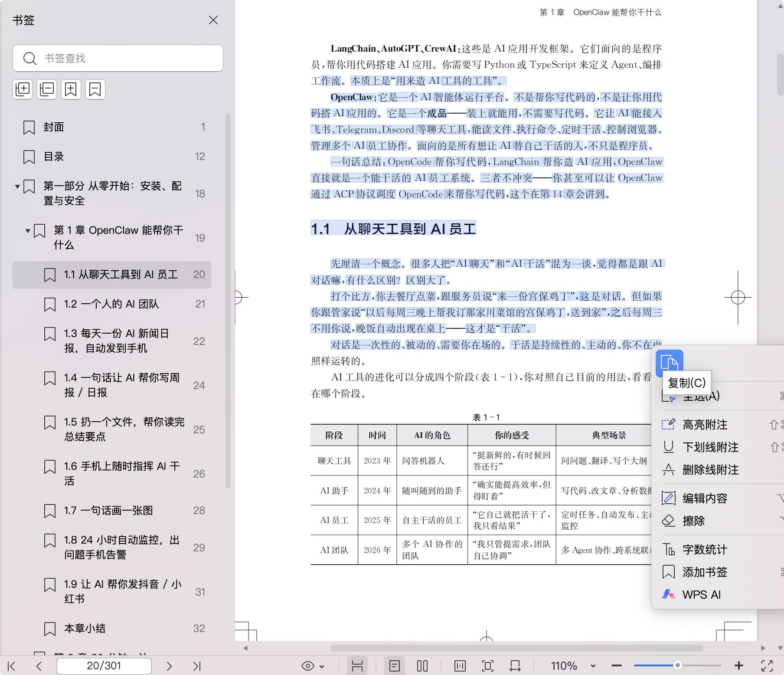Screen dimensions: 784x675
Task: Click the copy icon in context menu
Action: 670,363
